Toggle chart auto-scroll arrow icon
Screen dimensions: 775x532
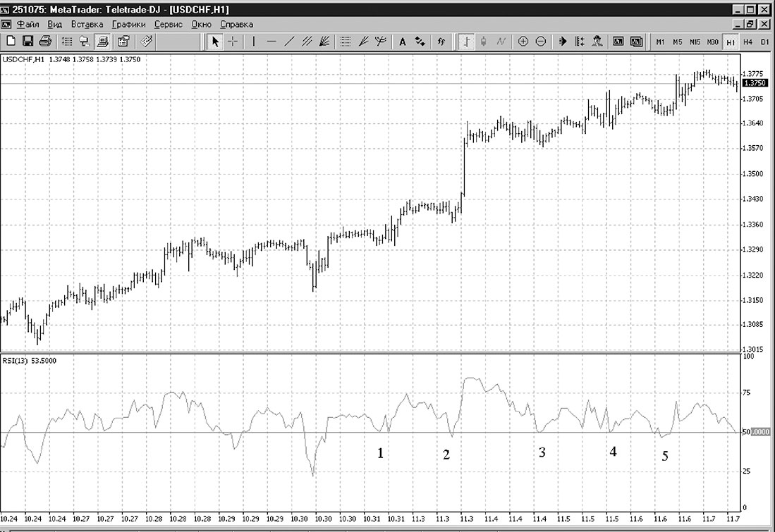tap(563, 42)
